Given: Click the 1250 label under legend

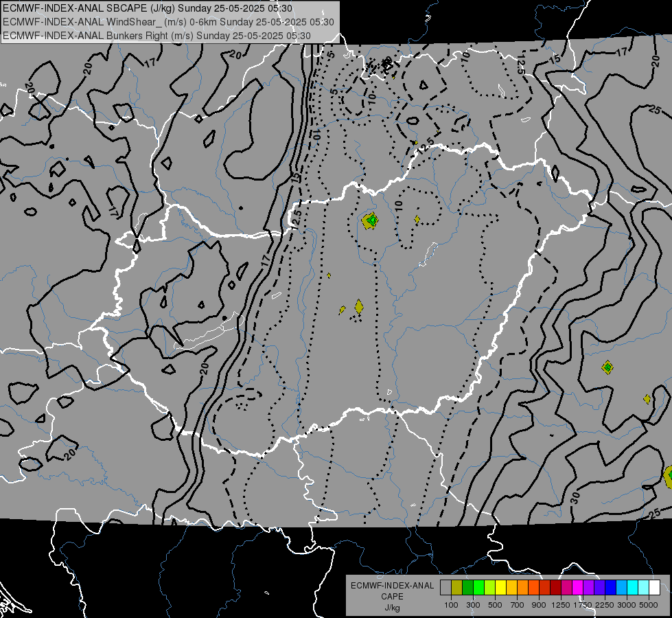Looking at the screenshot, I should 561,605.
